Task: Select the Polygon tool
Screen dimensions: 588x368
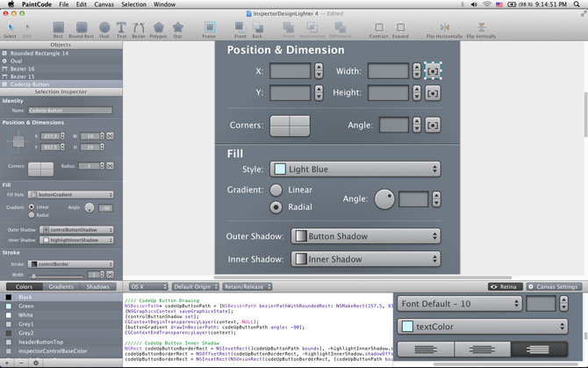Action: point(158,30)
